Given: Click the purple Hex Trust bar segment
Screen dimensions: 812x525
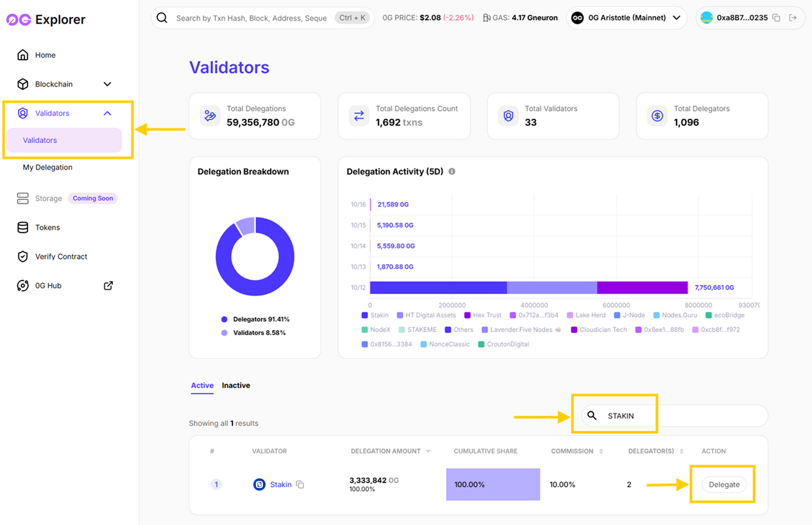Looking at the screenshot, I should tap(642, 288).
